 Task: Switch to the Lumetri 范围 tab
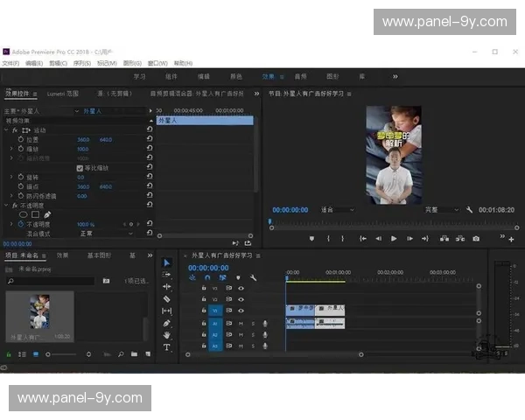click(62, 93)
